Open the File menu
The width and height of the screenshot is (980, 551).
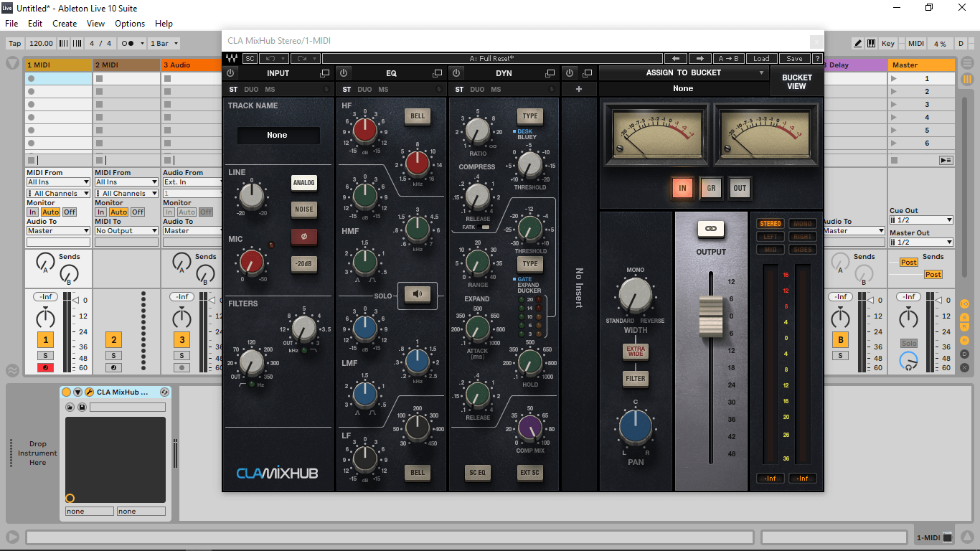tap(11, 24)
